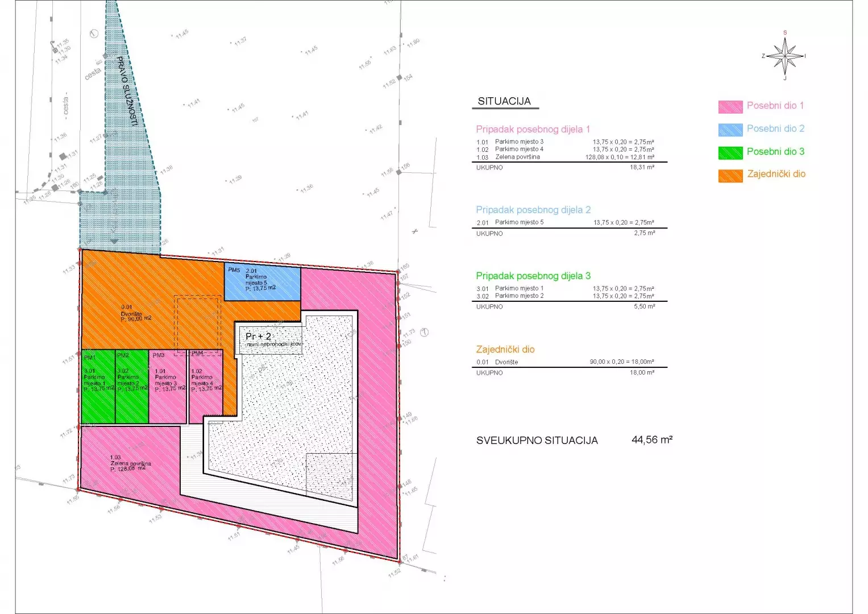Viewport: 868px width, 614px height.
Task: Click table row '3.02 Parkirno mjesto 2'
Action: click(566, 296)
